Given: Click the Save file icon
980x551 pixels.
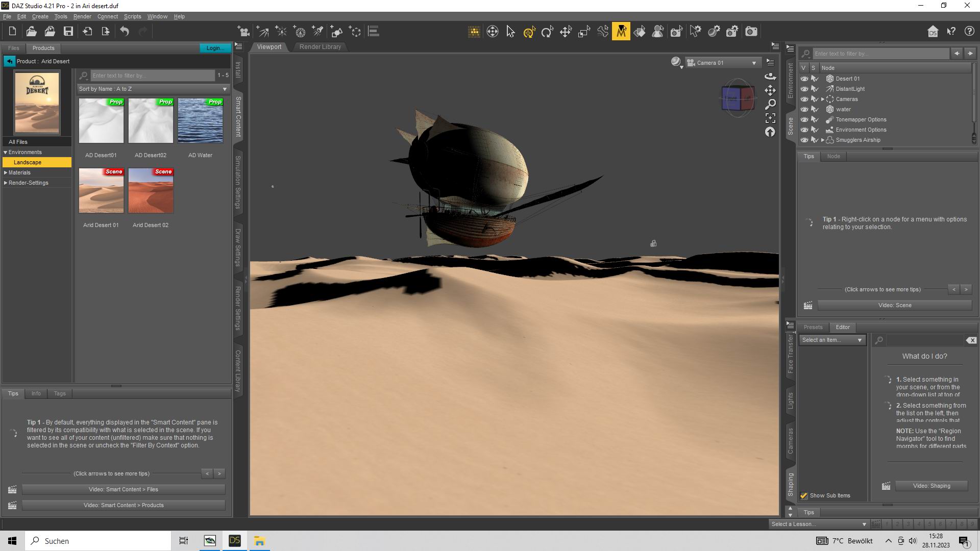Looking at the screenshot, I should (x=68, y=32).
